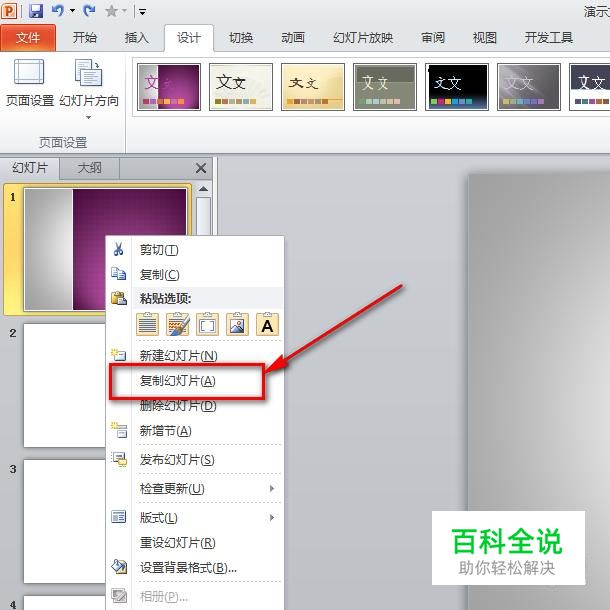The width and height of the screenshot is (610, 610).
Task: Choose paste option keep source formatting brush
Action: click(177, 324)
